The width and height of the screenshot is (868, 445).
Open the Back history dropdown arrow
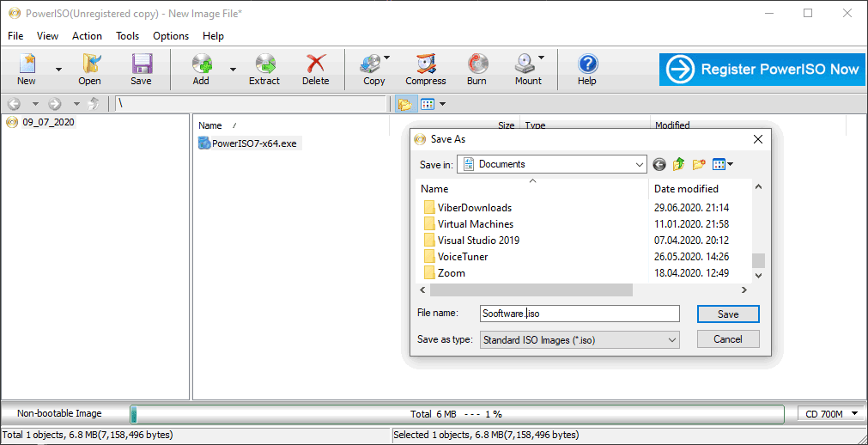[x=35, y=104]
